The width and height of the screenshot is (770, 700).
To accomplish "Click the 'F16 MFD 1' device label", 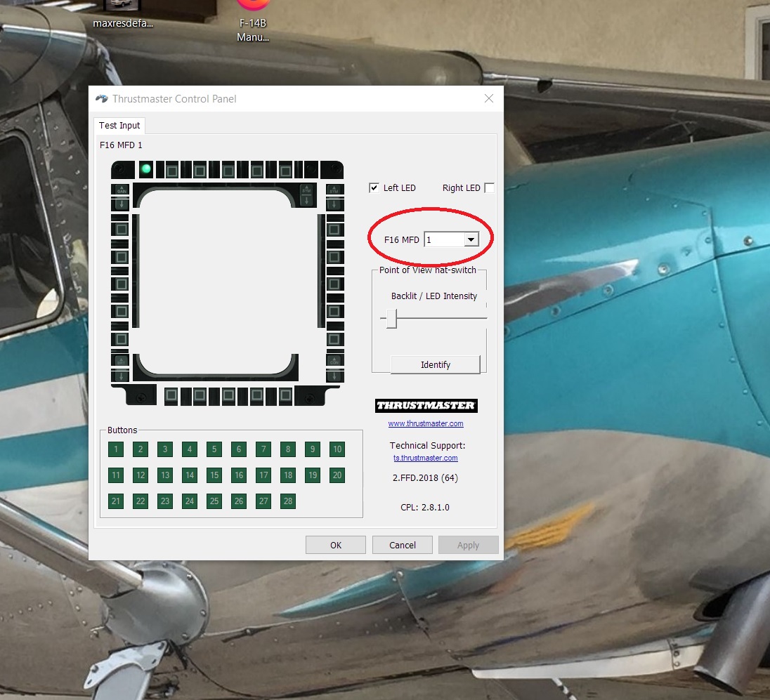I will [121, 145].
